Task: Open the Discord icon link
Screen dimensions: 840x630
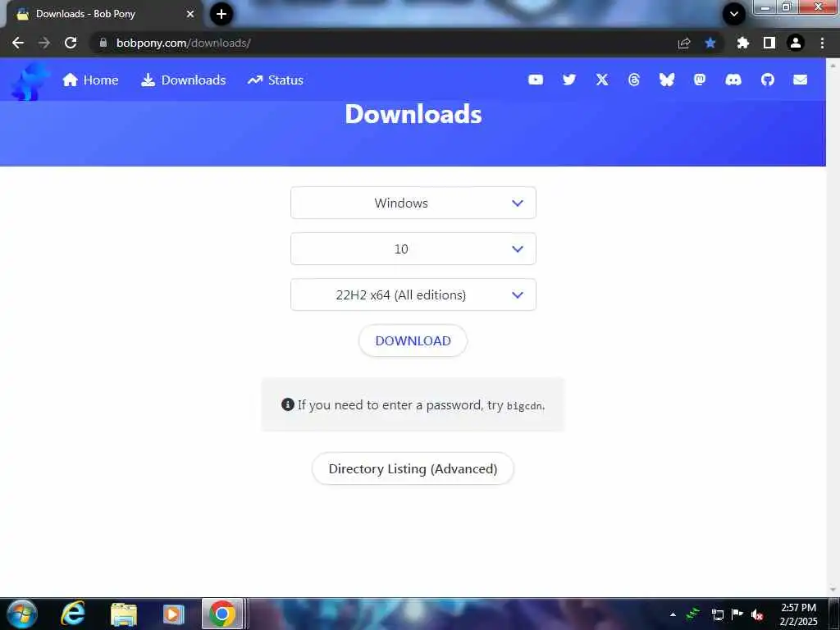Action: pos(733,80)
